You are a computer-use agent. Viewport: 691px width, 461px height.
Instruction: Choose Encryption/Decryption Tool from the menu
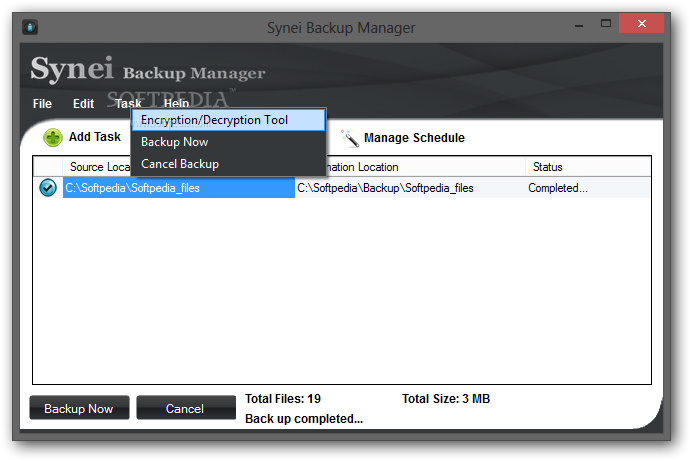click(x=228, y=120)
